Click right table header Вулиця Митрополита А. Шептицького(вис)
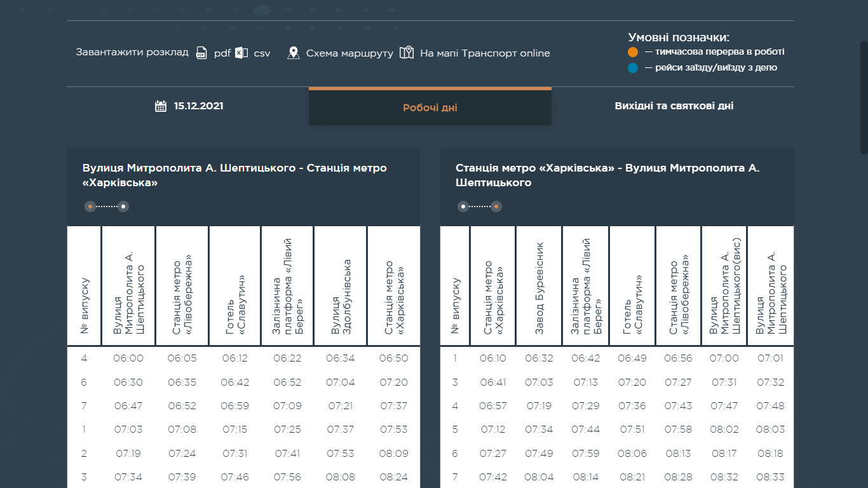This screenshot has width=868, height=488. [724, 286]
